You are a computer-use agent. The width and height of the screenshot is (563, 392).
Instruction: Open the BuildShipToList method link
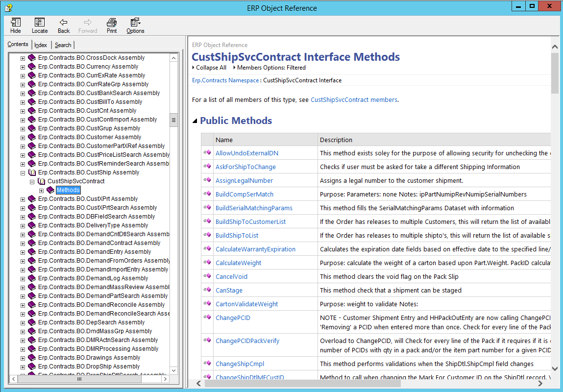tap(237, 236)
